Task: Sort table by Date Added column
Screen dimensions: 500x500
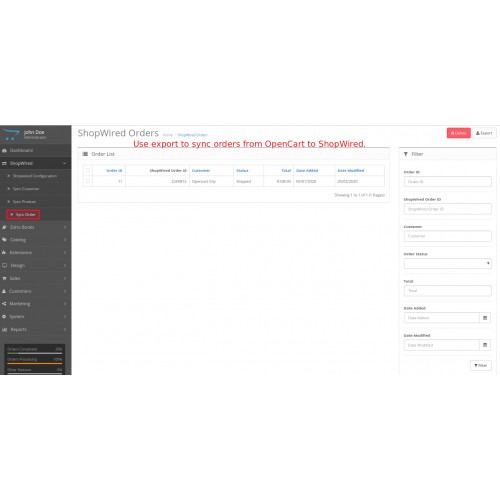Action: pos(307,171)
